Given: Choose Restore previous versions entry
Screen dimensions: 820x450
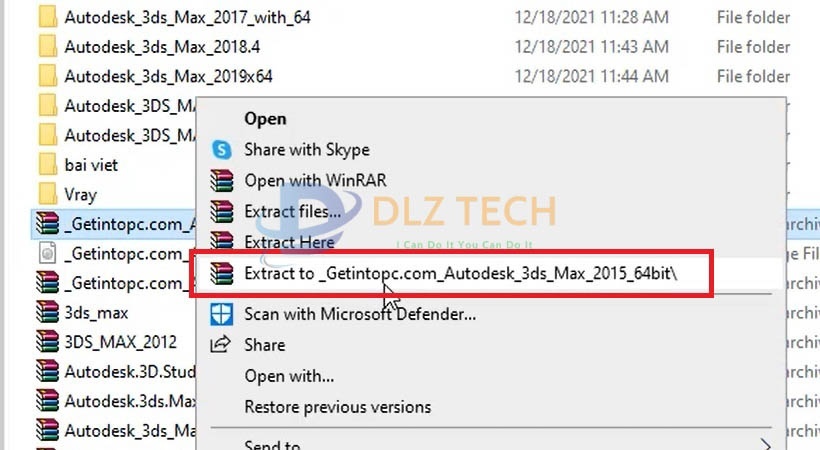Looking at the screenshot, I should (x=338, y=407).
